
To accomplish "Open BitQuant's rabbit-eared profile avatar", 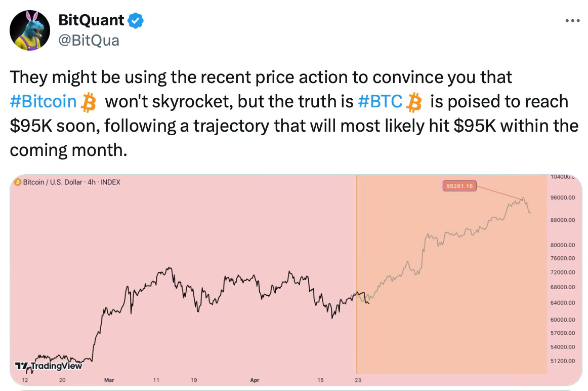I will pyautogui.click(x=30, y=30).
